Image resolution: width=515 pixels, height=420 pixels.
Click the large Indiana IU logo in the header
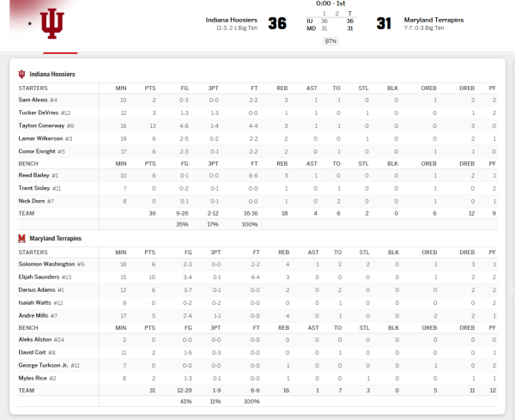click(x=53, y=23)
